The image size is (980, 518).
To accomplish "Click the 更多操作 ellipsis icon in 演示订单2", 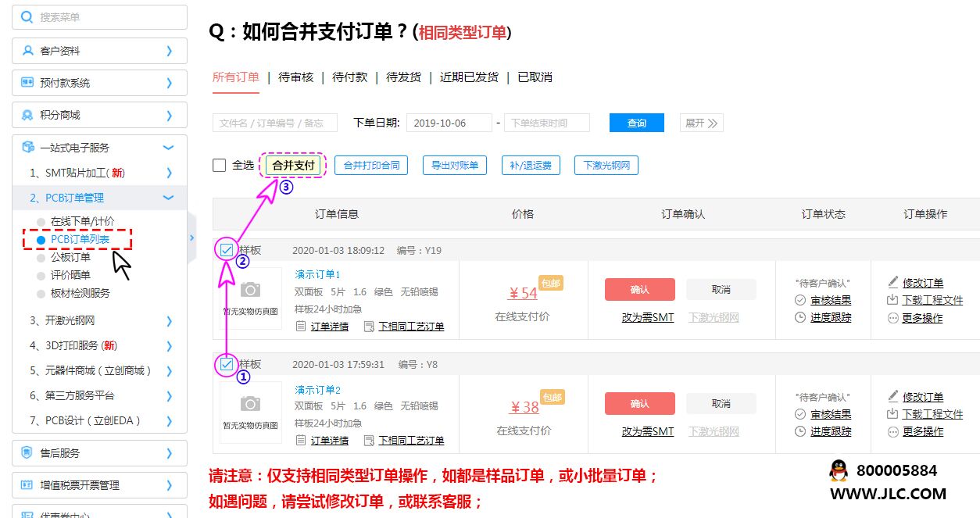I will pyautogui.click(x=893, y=431).
